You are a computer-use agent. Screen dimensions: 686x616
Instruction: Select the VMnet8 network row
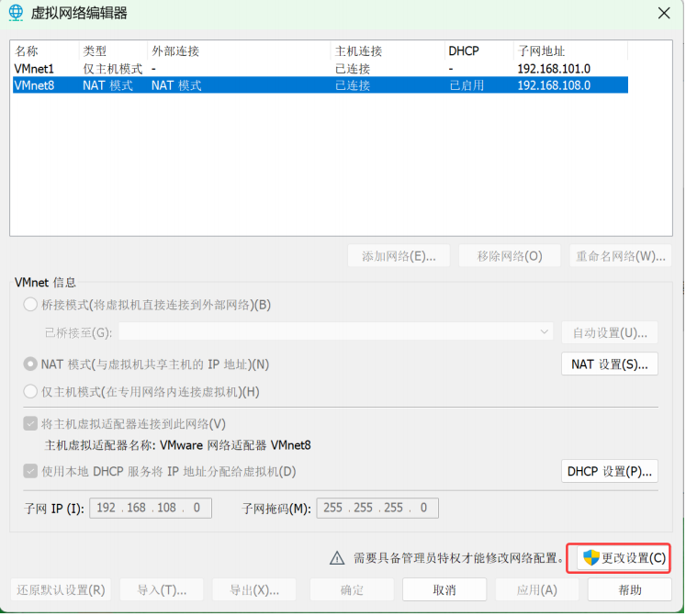[x=321, y=85]
